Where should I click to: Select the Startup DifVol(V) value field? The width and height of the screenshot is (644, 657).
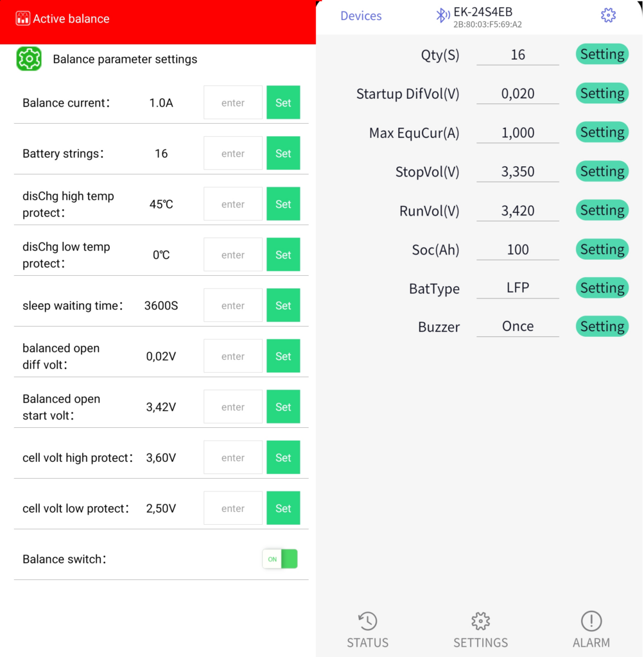518,94
